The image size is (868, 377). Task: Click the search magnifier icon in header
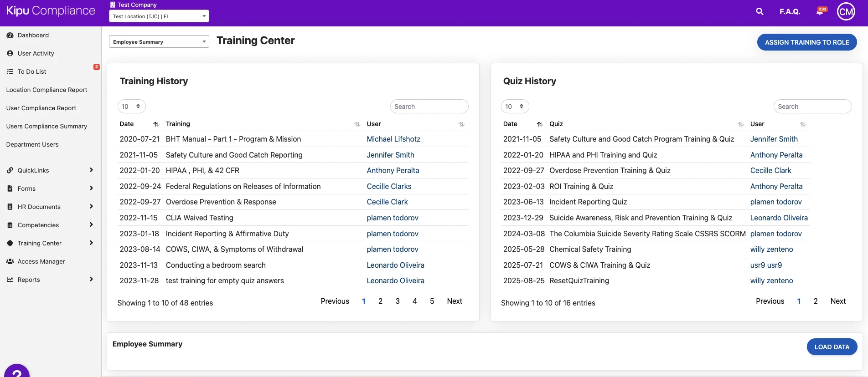(x=759, y=11)
